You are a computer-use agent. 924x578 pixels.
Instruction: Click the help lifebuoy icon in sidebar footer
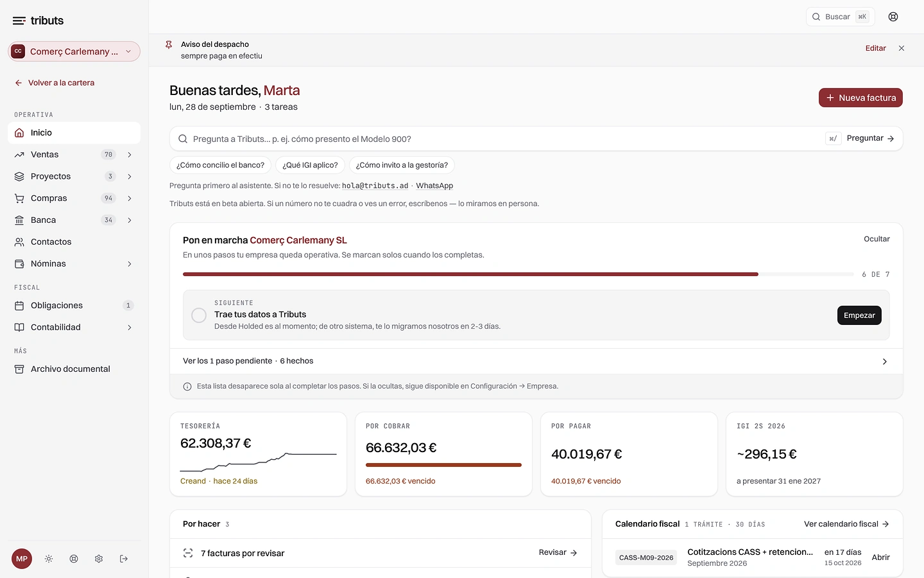click(x=74, y=559)
